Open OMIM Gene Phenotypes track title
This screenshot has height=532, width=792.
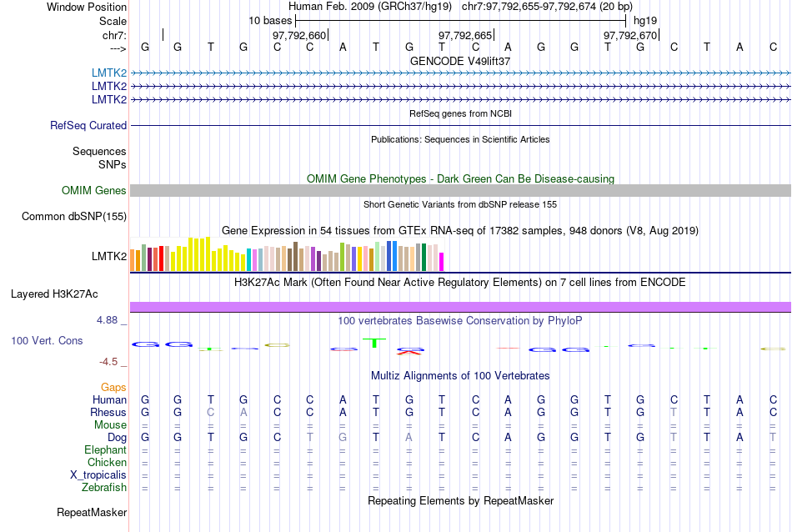(x=460, y=178)
